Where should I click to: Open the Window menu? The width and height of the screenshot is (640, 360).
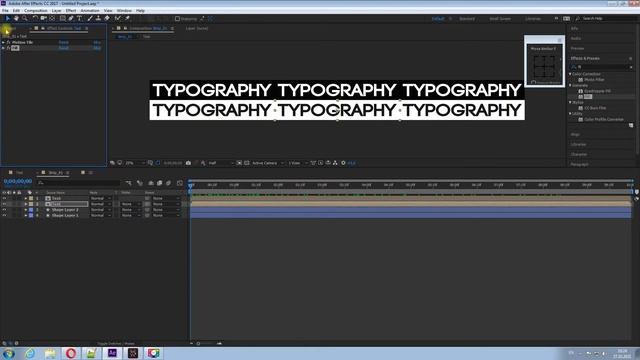click(124, 11)
